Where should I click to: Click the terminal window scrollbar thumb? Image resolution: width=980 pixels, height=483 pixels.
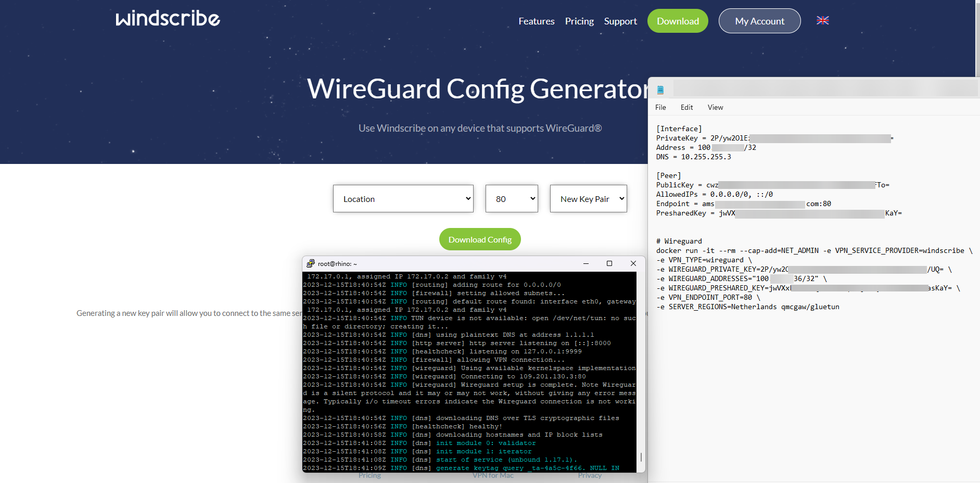coord(641,457)
